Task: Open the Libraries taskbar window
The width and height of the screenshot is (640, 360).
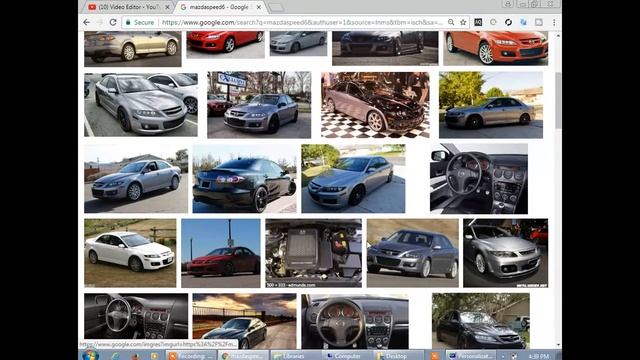Action: tap(295, 356)
